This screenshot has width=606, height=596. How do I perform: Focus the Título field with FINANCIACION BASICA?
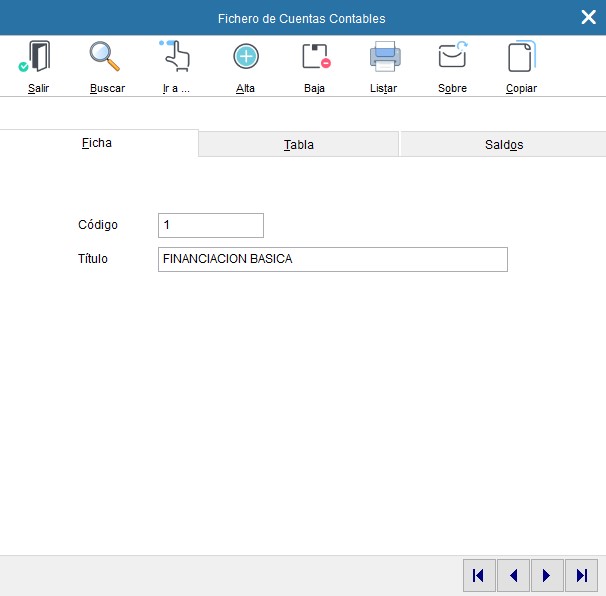(332, 259)
